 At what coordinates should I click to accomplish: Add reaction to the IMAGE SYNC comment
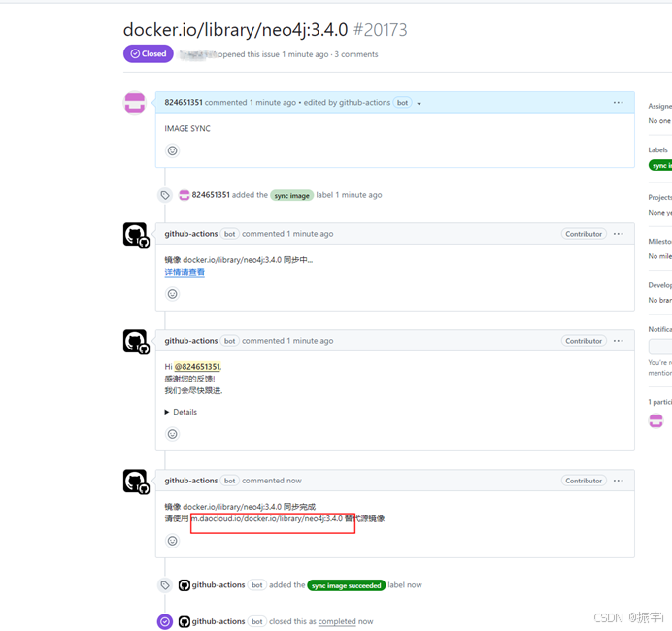172,150
